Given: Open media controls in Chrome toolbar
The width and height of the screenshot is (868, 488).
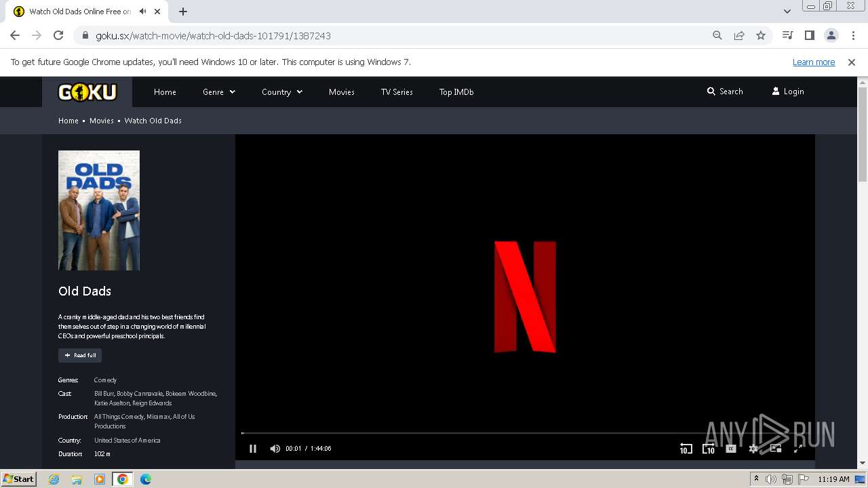Looking at the screenshot, I should 787,35.
